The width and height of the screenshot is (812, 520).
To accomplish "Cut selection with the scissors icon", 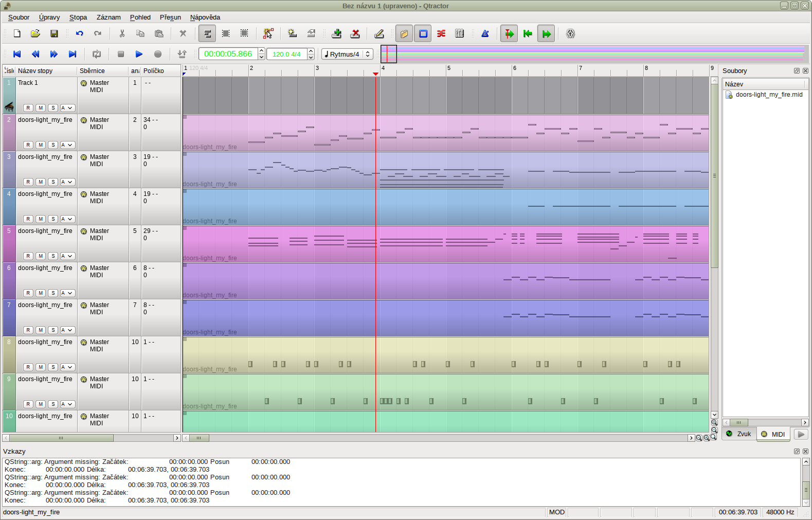I will [x=122, y=33].
